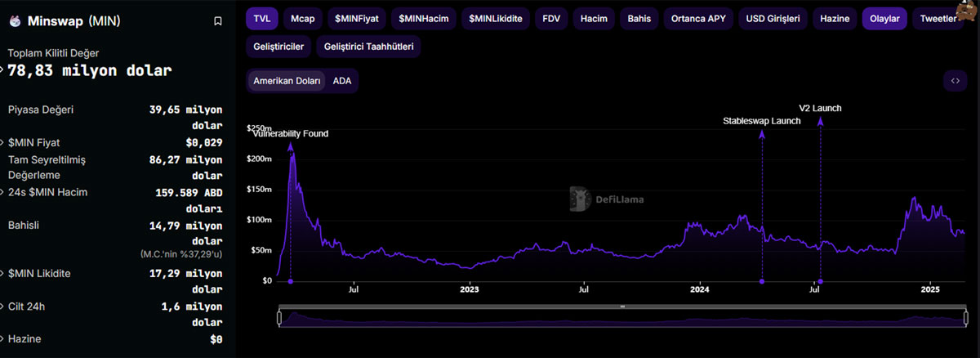Click the 2024 x-axis label
Screen dimensions: 980x358
point(700,289)
